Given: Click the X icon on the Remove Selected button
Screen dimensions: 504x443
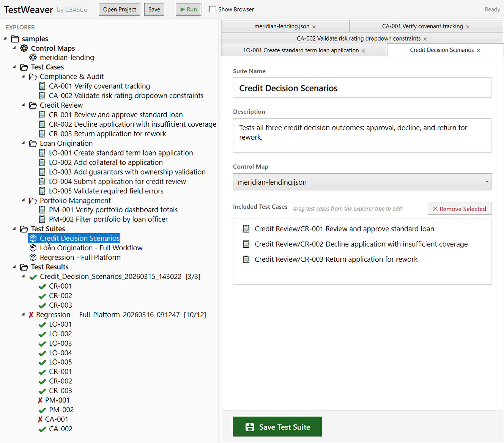Looking at the screenshot, I should tap(435, 209).
